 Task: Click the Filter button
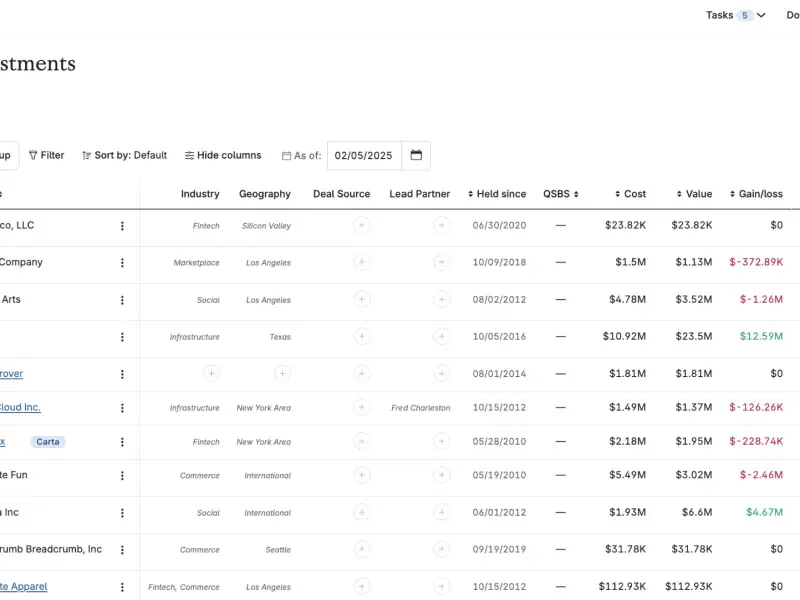pos(46,155)
